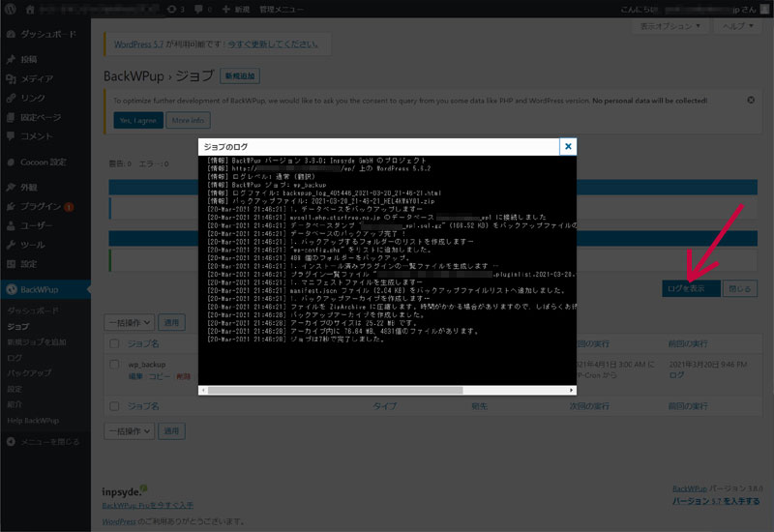Open the ログ submenu item

(x=15, y=358)
